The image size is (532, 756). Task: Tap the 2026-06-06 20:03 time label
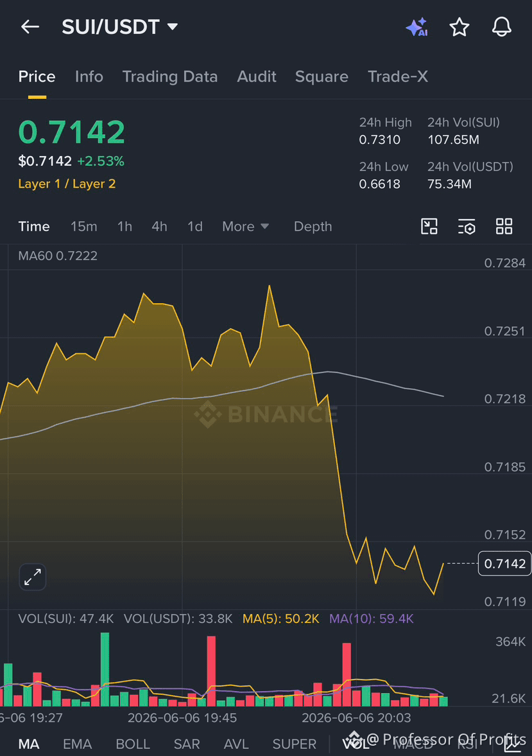click(356, 718)
